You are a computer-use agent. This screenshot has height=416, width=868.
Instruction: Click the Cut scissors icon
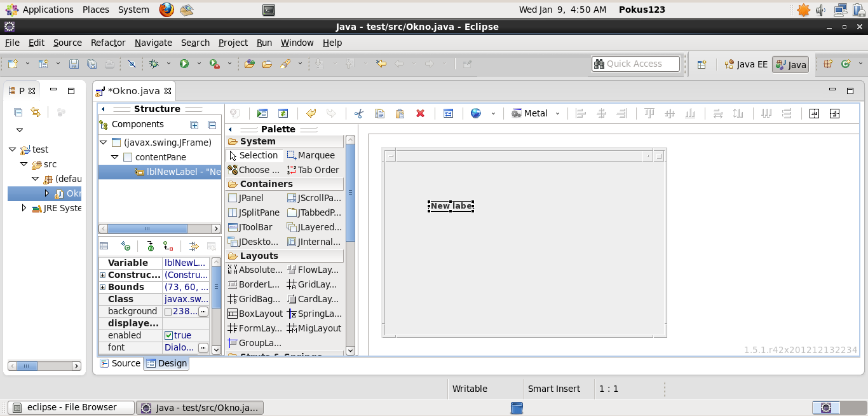click(x=359, y=113)
